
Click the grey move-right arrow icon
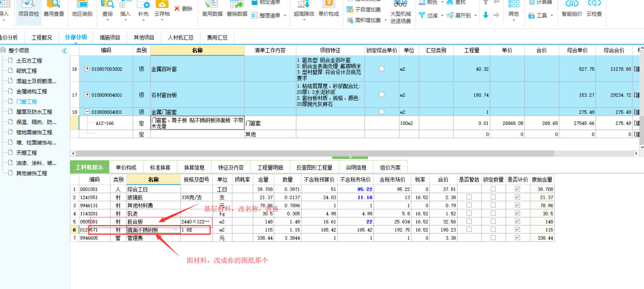pos(496,15)
